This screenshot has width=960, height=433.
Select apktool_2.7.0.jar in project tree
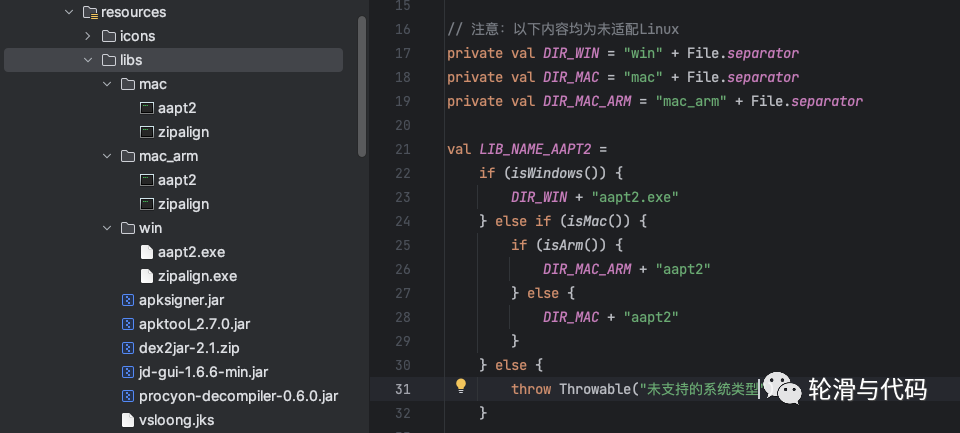tap(194, 324)
